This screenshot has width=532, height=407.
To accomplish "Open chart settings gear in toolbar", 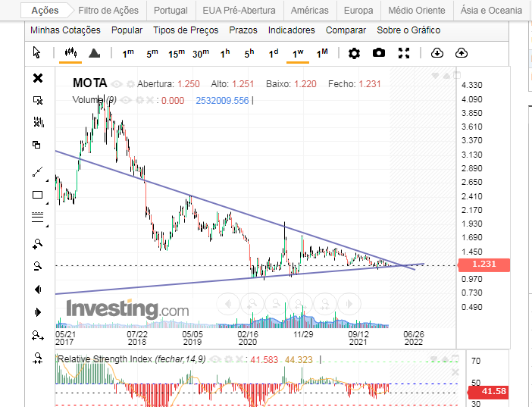I will click(354, 53).
